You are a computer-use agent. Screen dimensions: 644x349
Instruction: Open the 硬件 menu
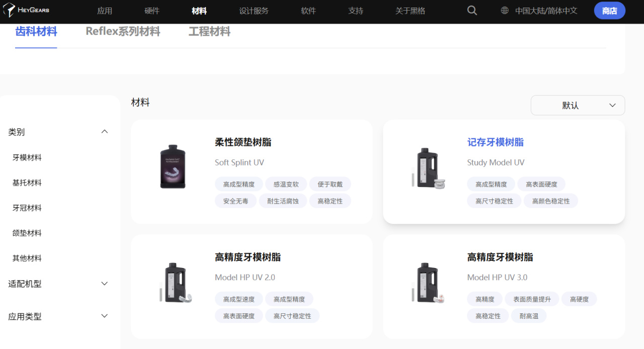152,11
